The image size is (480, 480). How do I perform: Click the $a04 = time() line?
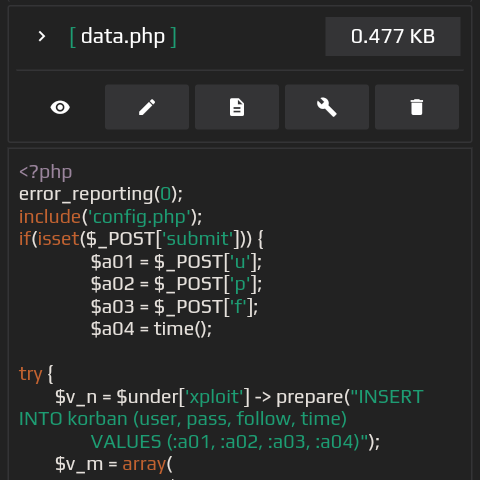point(151,329)
